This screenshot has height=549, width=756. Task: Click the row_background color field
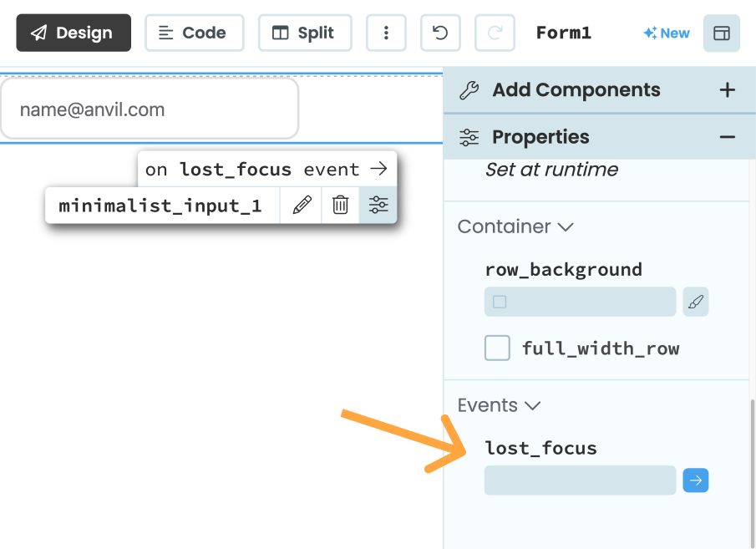[x=580, y=302]
